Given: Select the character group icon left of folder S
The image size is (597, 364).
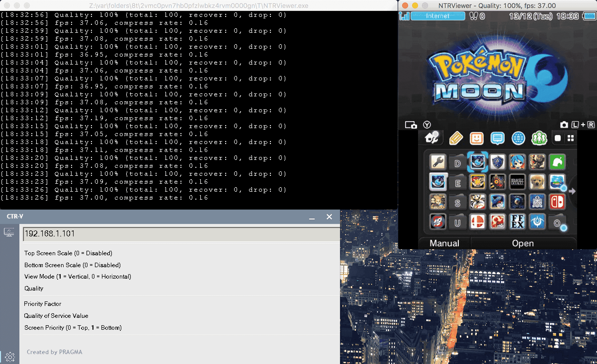Looking at the screenshot, I should pyautogui.click(x=438, y=202).
